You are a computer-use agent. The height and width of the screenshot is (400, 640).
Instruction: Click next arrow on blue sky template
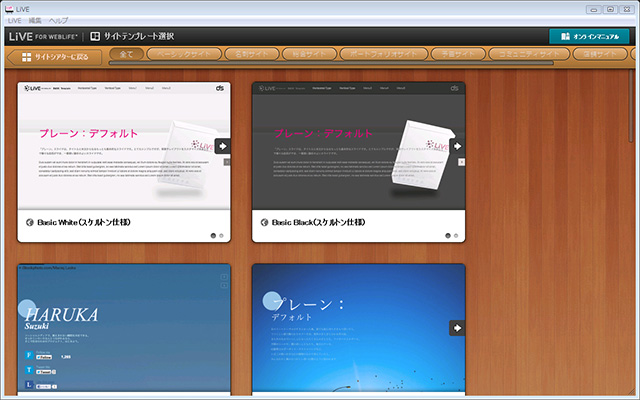point(457,327)
